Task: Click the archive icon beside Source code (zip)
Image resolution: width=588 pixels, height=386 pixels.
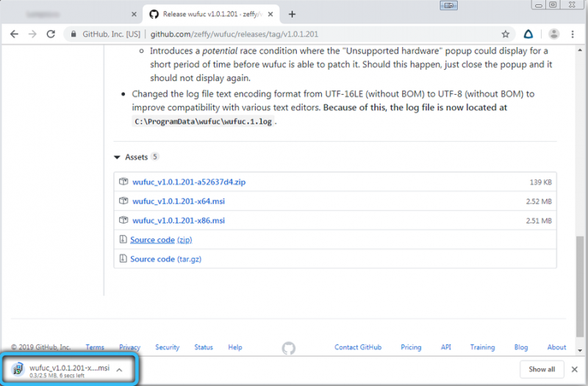Action: point(123,239)
